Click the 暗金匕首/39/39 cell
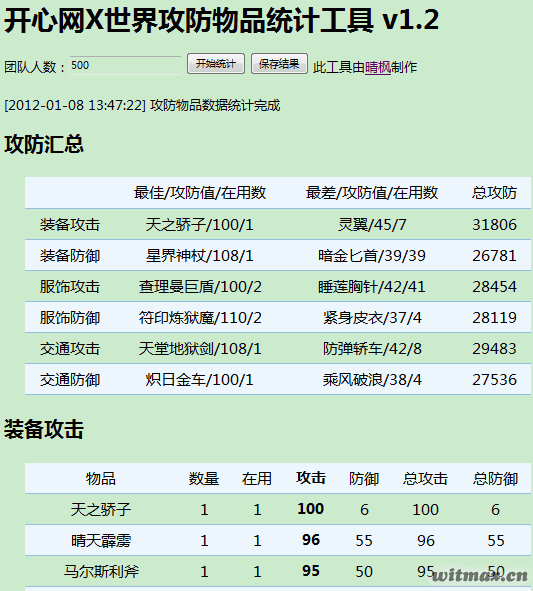 [x=372, y=256]
